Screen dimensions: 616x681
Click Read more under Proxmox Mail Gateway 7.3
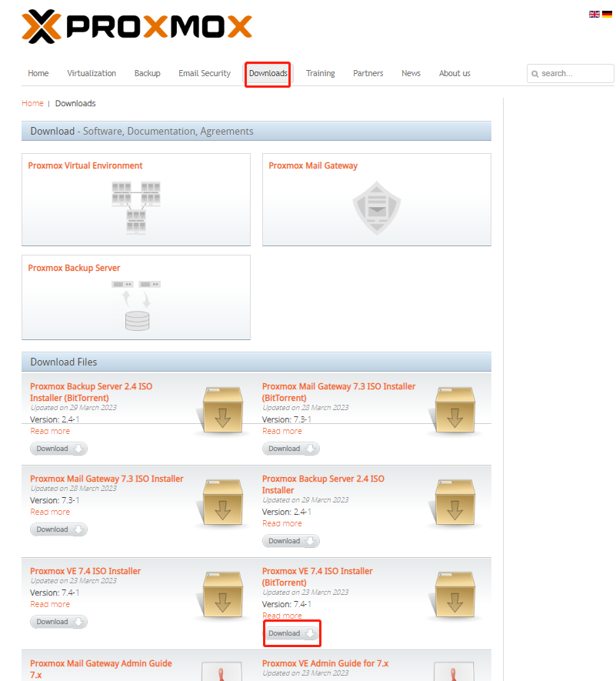(50, 512)
